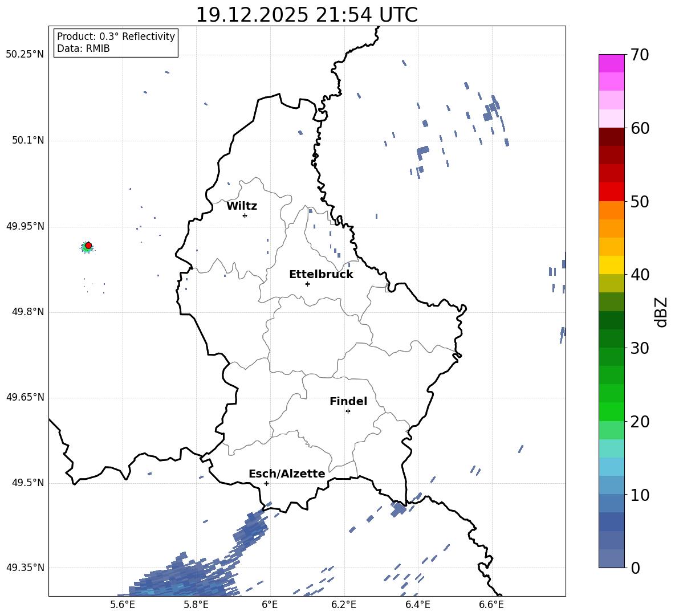This screenshot has width=675, height=616.
Task: Click the dark green colorbar segment near 35
Action: click(x=612, y=320)
